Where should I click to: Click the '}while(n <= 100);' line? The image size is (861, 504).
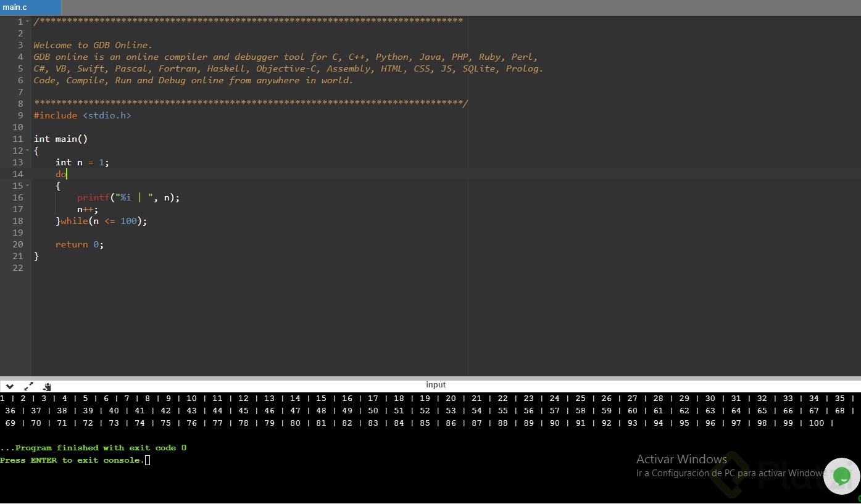101,221
